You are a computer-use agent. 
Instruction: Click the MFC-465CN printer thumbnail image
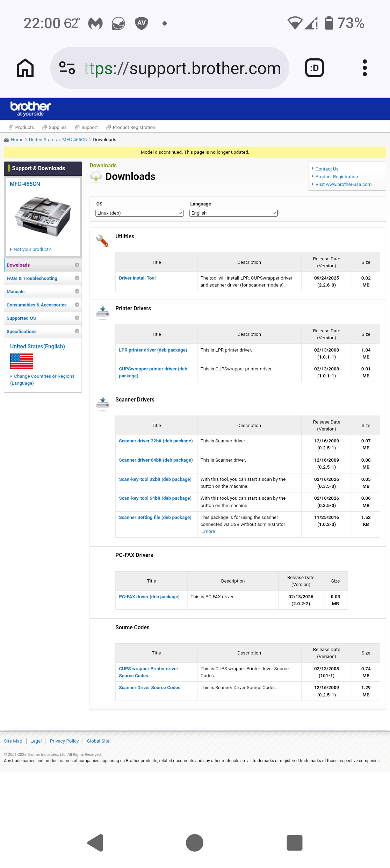pyautogui.click(x=43, y=217)
